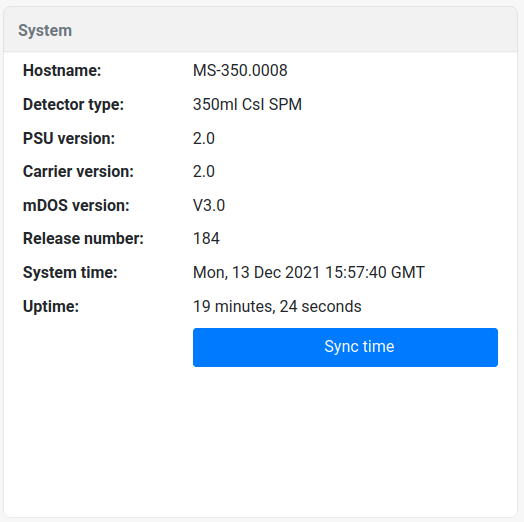This screenshot has width=524, height=522.
Task: Click the Uptime label
Action: (x=51, y=306)
